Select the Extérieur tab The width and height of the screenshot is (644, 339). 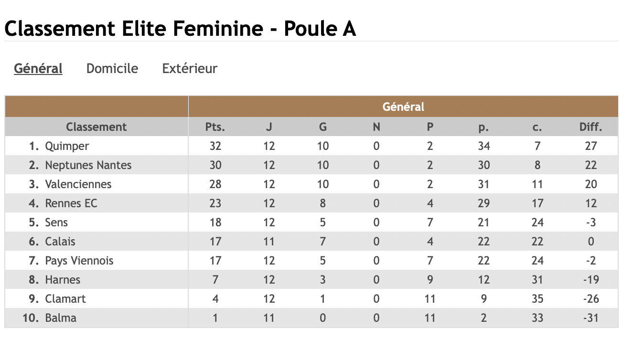(x=190, y=69)
